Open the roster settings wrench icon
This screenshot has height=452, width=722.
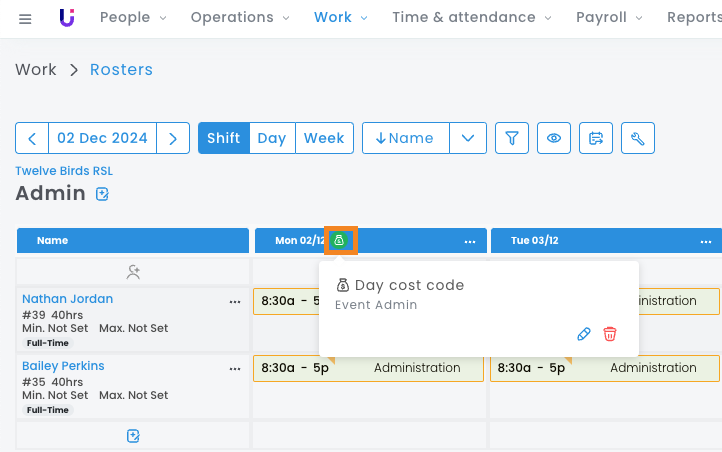pyautogui.click(x=638, y=138)
